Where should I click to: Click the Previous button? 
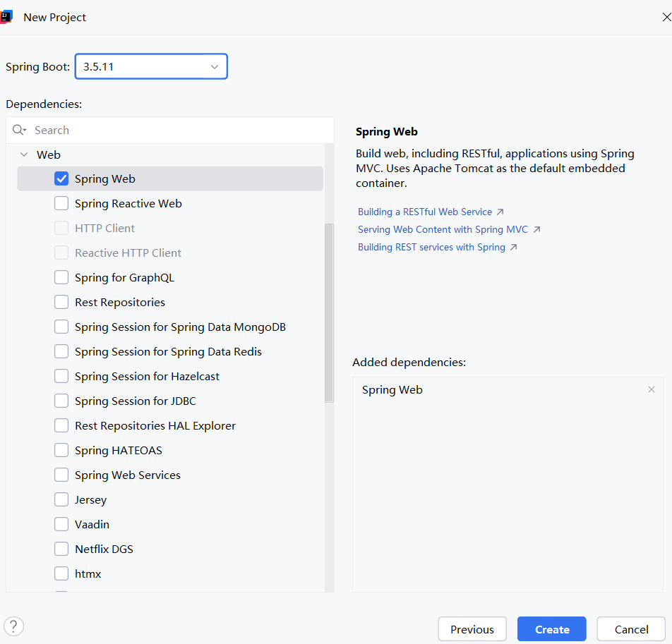coord(472,629)
